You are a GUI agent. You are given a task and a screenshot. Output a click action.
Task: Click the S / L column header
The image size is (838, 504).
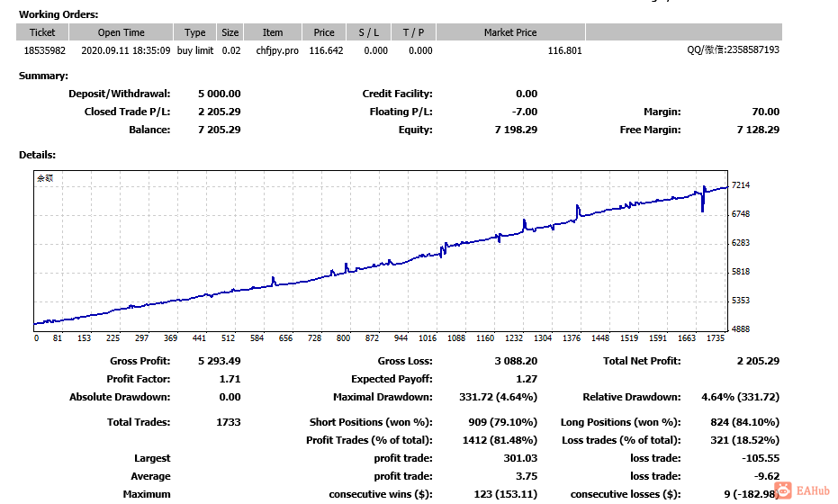[x=369, y=32]
